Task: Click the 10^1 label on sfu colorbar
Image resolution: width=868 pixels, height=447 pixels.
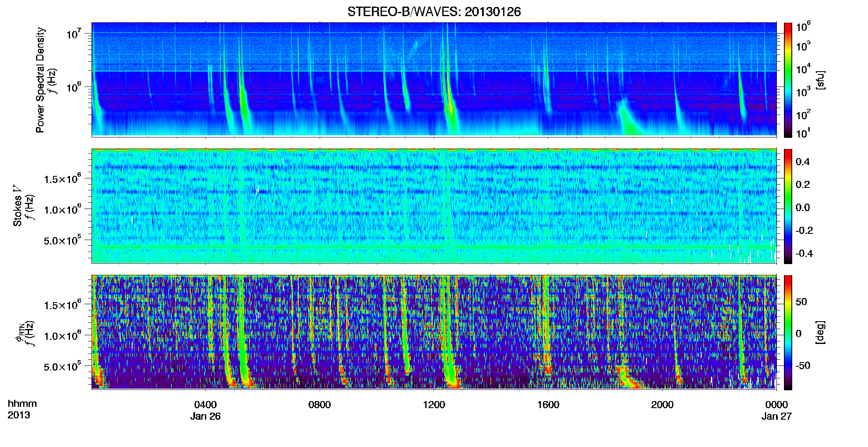Action: 803,133
